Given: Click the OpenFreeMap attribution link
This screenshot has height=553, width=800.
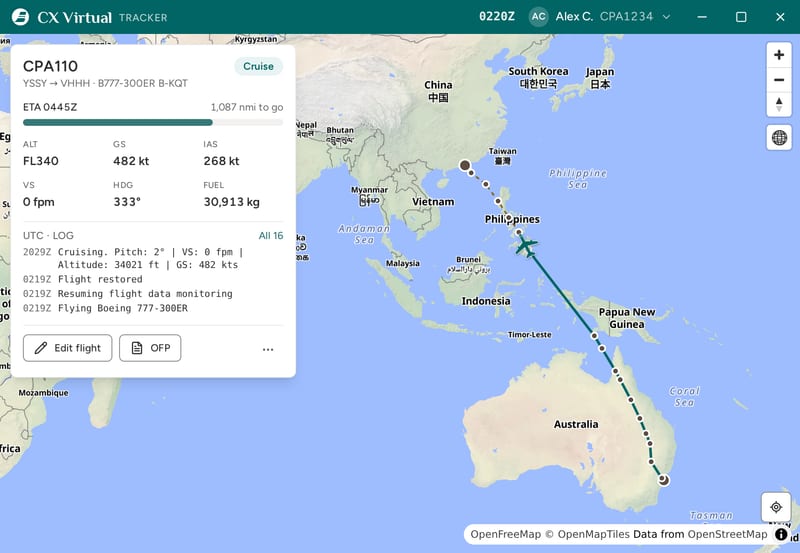Looking at the screenshot, I should point(505,534).
